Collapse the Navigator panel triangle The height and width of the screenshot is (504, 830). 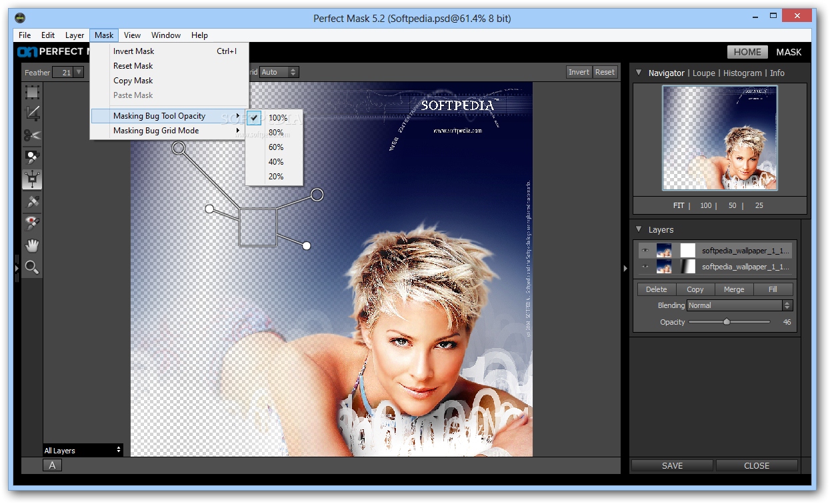(x=639, y=73)
